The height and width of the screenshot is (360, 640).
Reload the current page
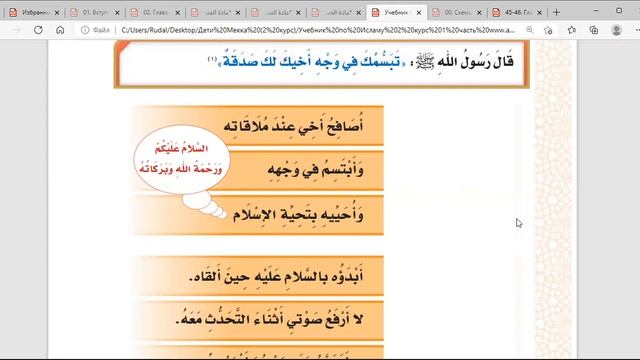click(x=38, y=30)
